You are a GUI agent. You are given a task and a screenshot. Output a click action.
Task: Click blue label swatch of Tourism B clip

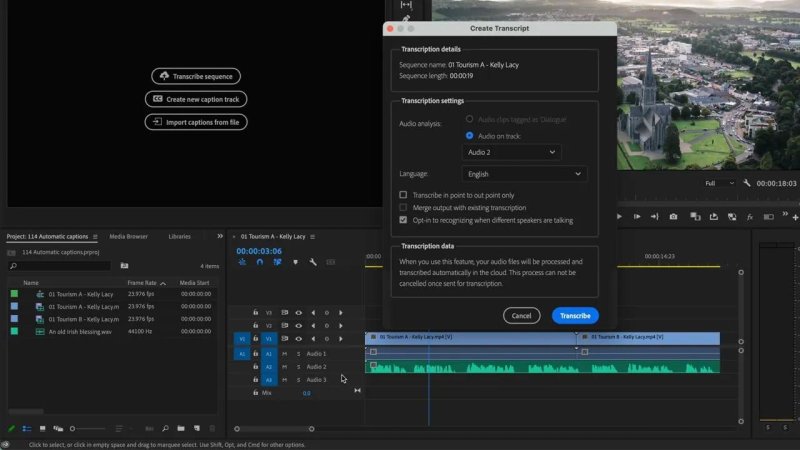point(14,319)
